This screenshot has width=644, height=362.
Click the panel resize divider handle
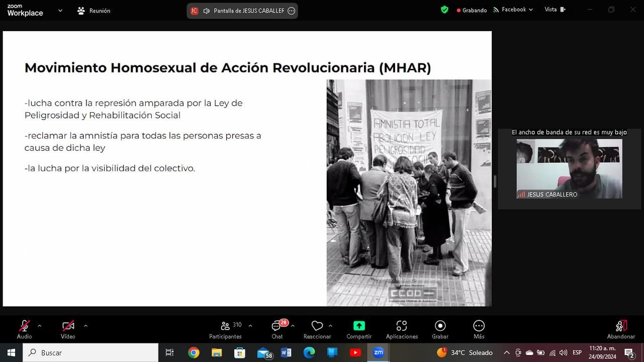click(495, 182)
